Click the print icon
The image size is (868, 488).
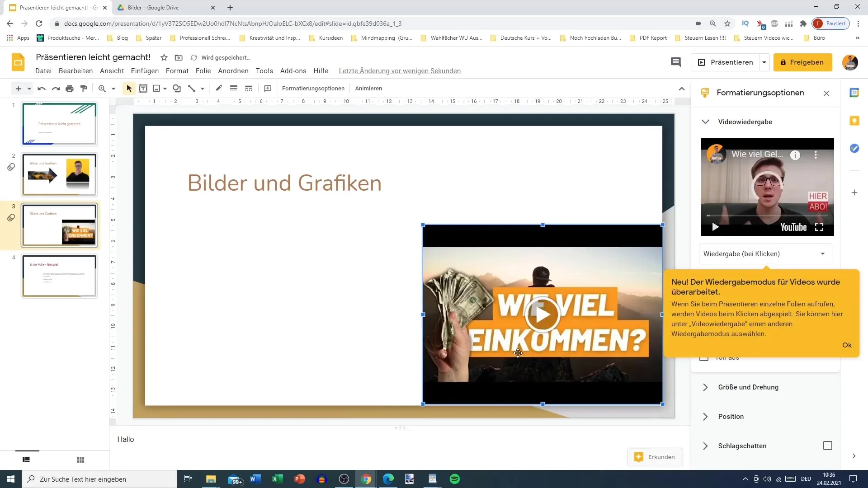click(70, 89)
